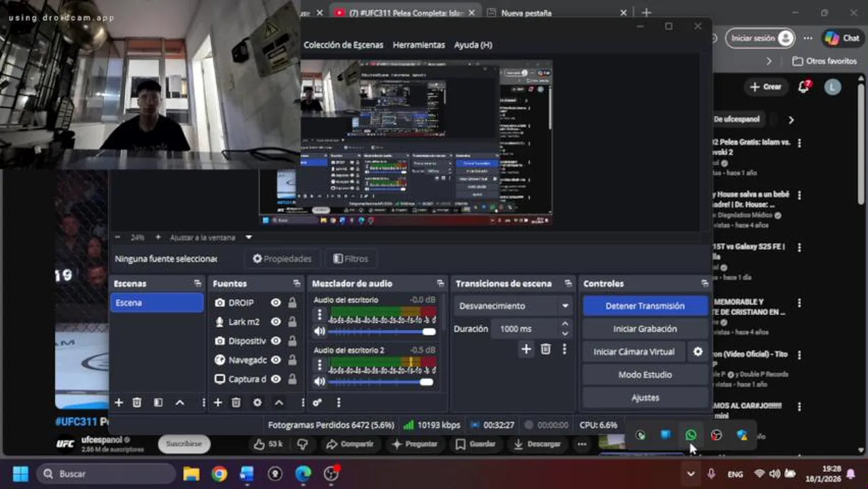Add a new source in Fuentes panel
The image size is (868, 489).
tap(218, 403)
